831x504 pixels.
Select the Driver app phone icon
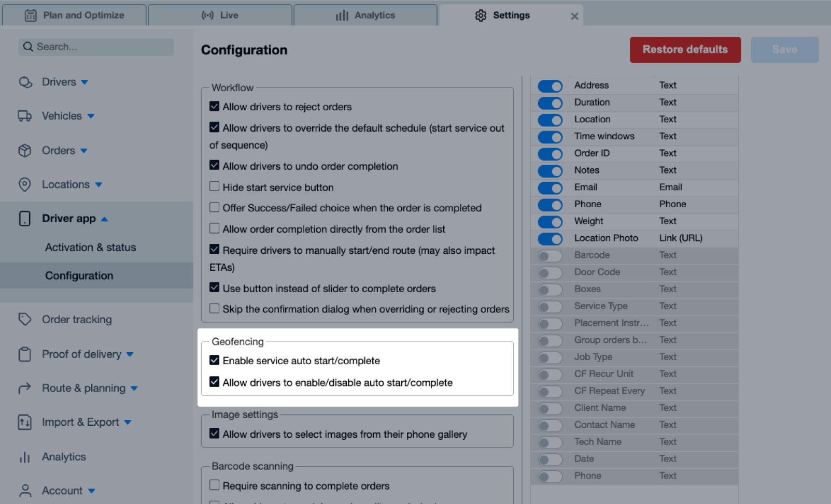(x=24, y=218)
